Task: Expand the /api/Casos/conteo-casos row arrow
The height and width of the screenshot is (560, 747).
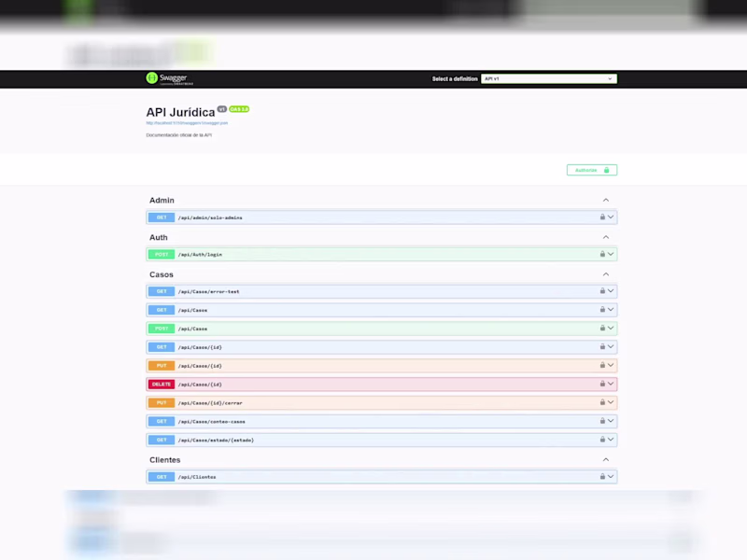Action: click(611, 421)
